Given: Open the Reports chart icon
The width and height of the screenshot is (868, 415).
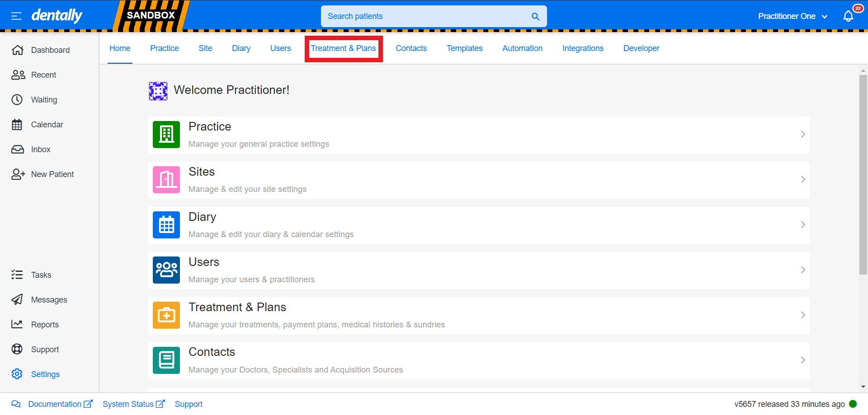Looking at the screenshot, I should (17, 325).
